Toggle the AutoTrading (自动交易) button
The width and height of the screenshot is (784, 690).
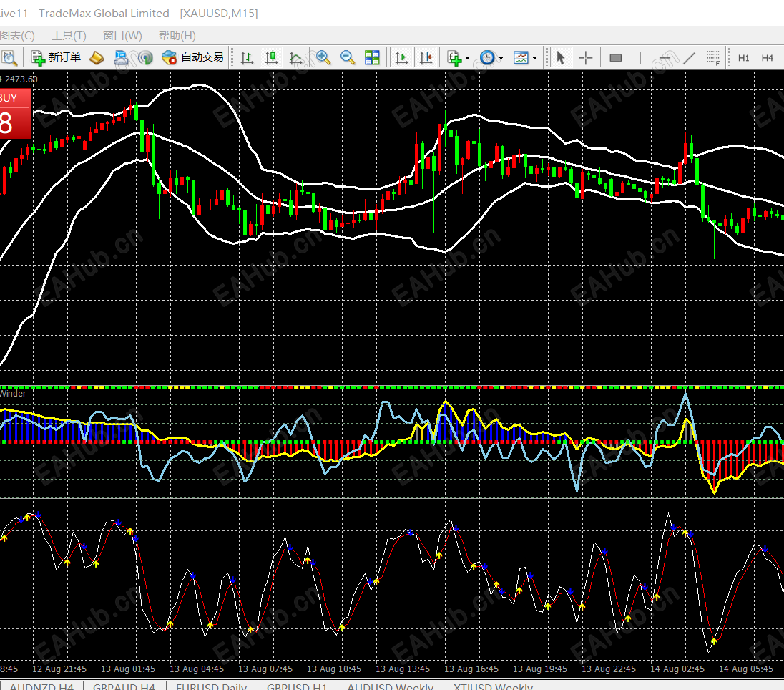click(193, 58)
